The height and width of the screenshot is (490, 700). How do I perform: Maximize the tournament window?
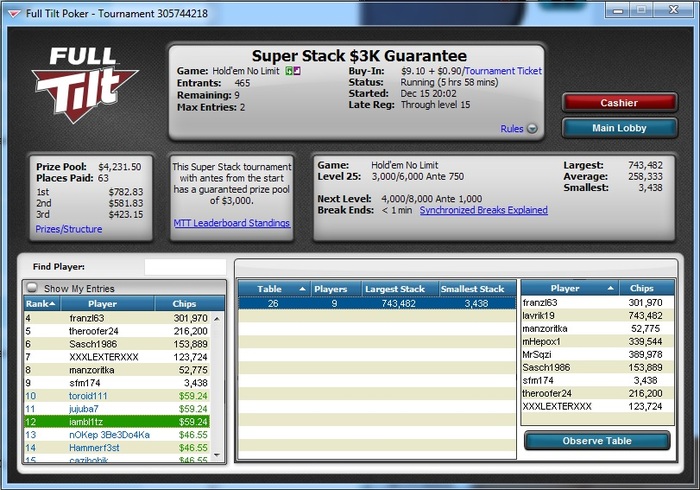642,9
